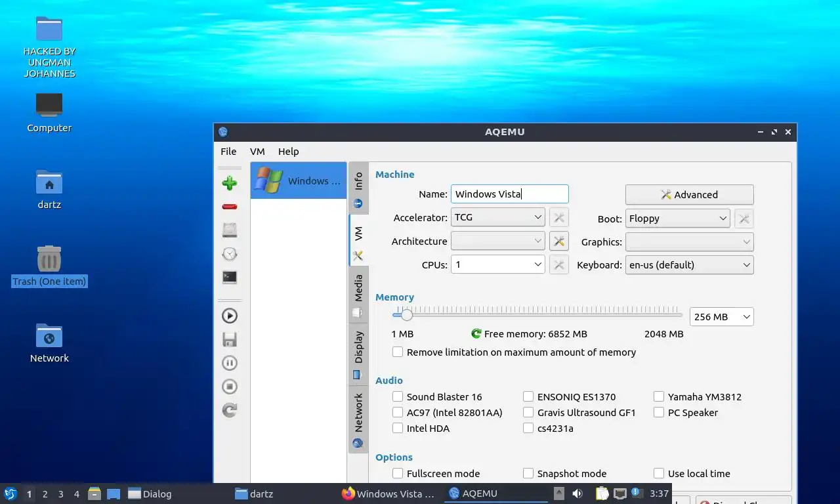The width and height of the screenshot is (840, 504).
Task: Refresh free memory with the green icon
Action: [476, 333]
